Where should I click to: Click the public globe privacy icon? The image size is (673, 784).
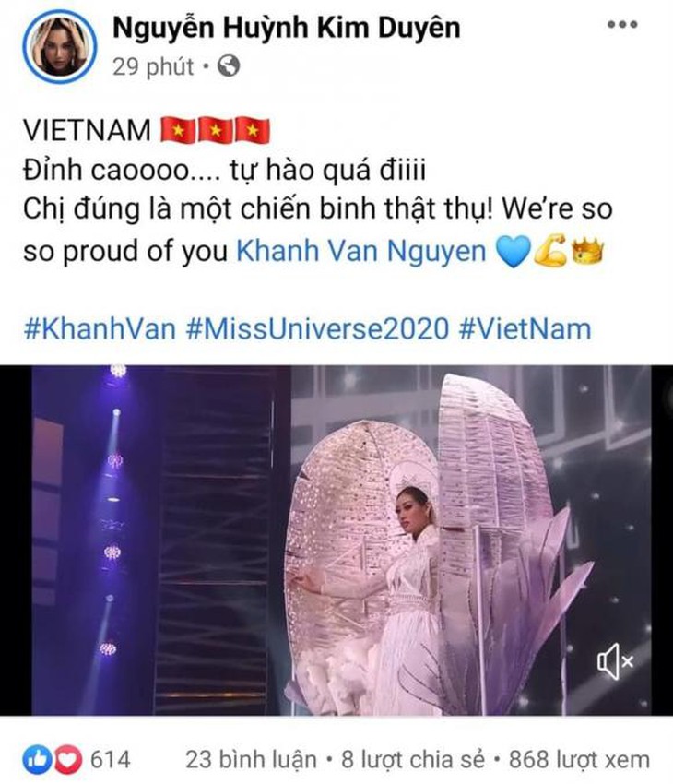pyautogui.click(x=229, y=66)
